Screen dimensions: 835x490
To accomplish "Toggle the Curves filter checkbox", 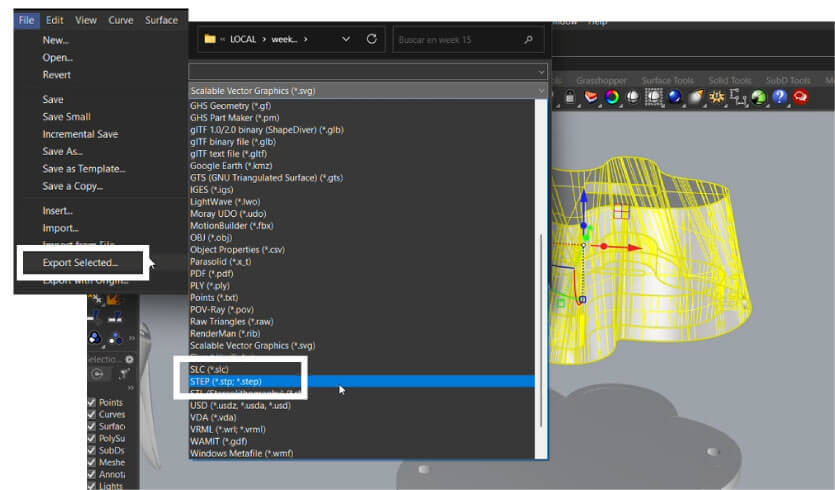I will click(92, 414).
